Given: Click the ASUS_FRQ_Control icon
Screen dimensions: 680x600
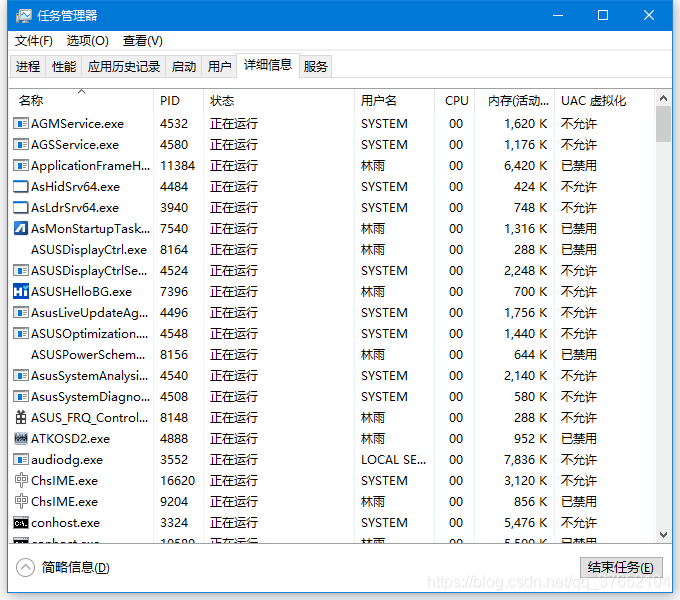Looking at the screenshot, I should [x=21, y=417].
